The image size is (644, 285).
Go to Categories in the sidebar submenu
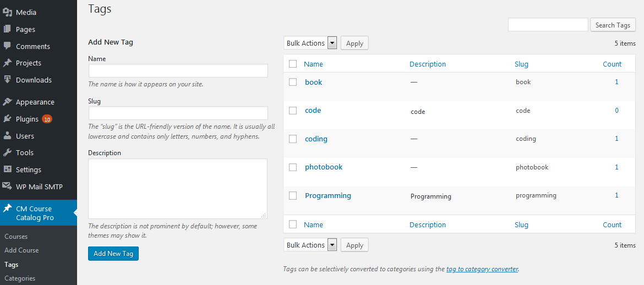click(20, 278)
